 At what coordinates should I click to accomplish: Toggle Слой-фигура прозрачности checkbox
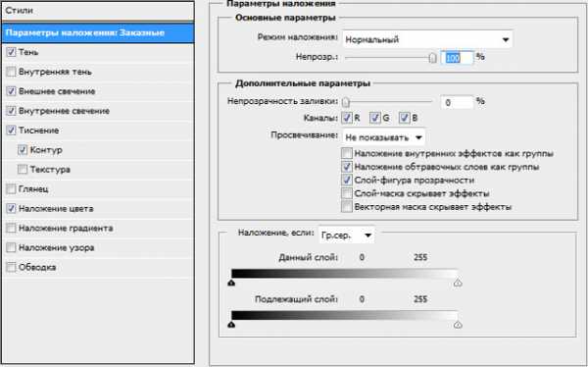click(347, 180)
